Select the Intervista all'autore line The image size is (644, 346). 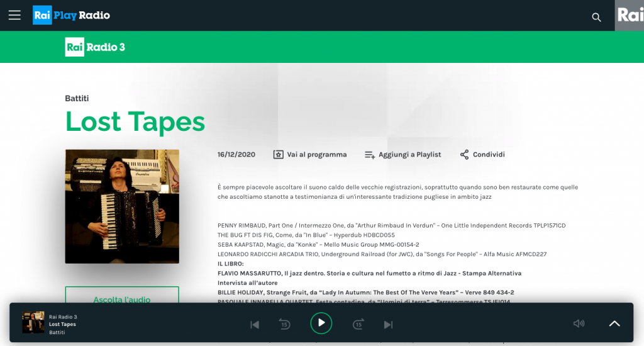click(x=247, y=282)
